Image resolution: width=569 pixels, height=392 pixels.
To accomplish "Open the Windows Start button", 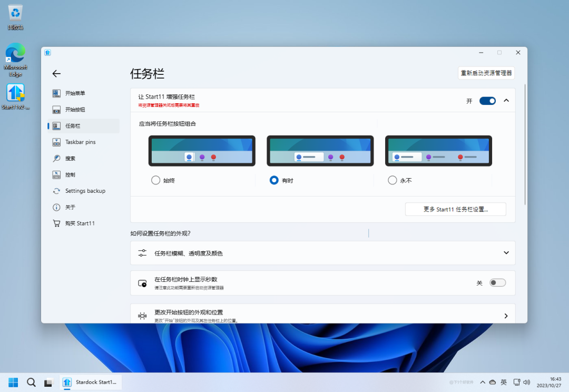I will click(13, 382).
